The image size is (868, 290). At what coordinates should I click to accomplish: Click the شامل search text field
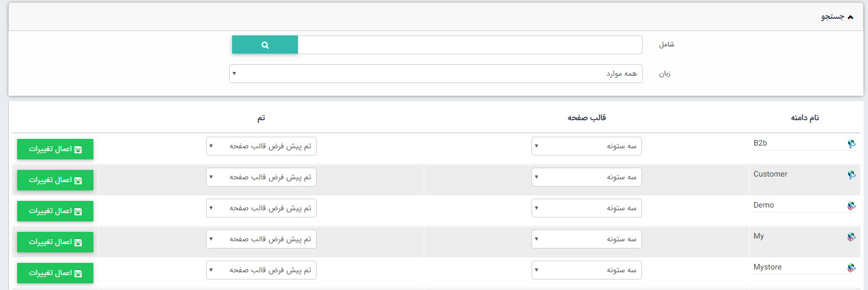470,45
